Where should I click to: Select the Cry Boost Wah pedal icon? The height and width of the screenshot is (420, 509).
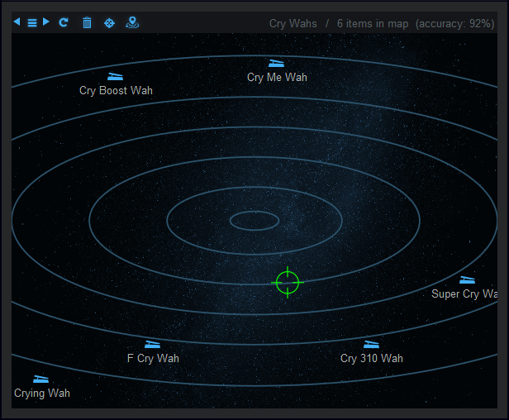pos(115,77)
